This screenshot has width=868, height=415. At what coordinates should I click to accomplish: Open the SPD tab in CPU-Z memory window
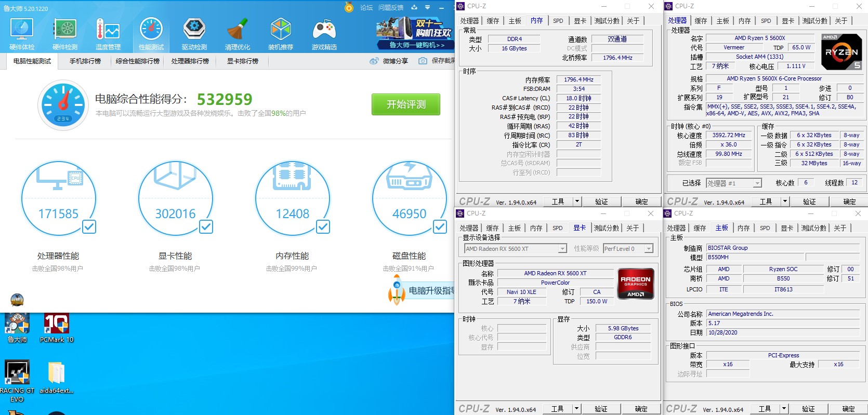coord(558,21)
